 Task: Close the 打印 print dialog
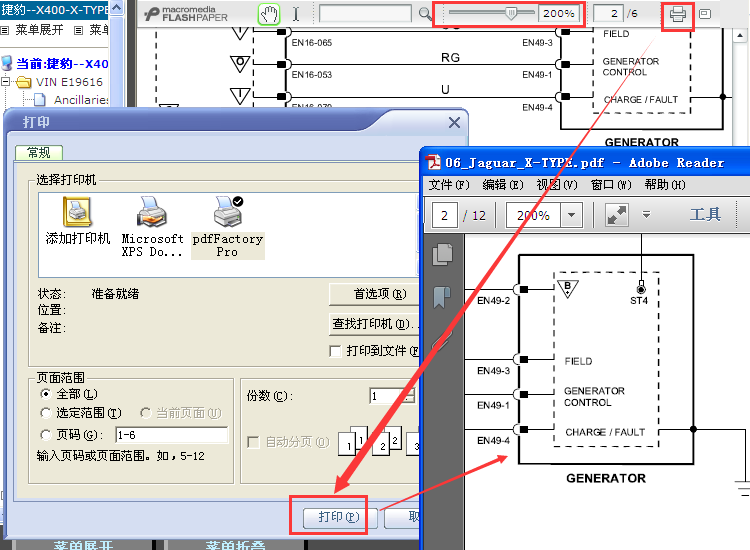coord(454,122)
